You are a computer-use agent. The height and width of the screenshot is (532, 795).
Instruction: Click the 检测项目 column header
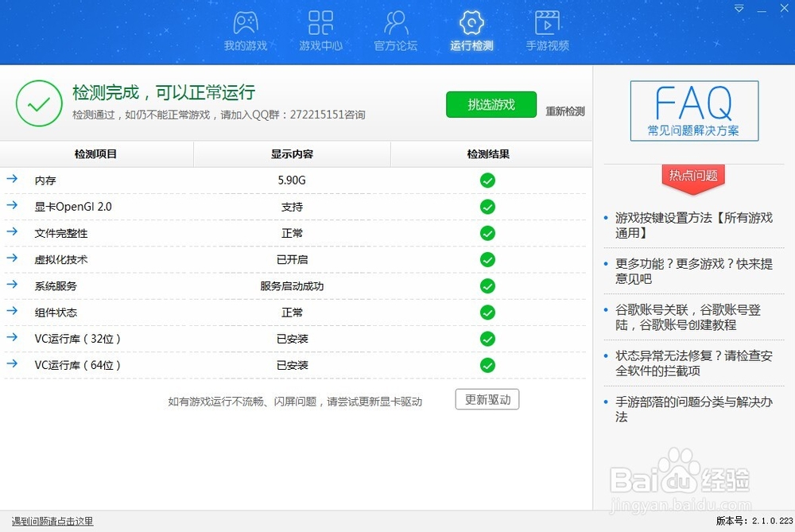point(97,153)
